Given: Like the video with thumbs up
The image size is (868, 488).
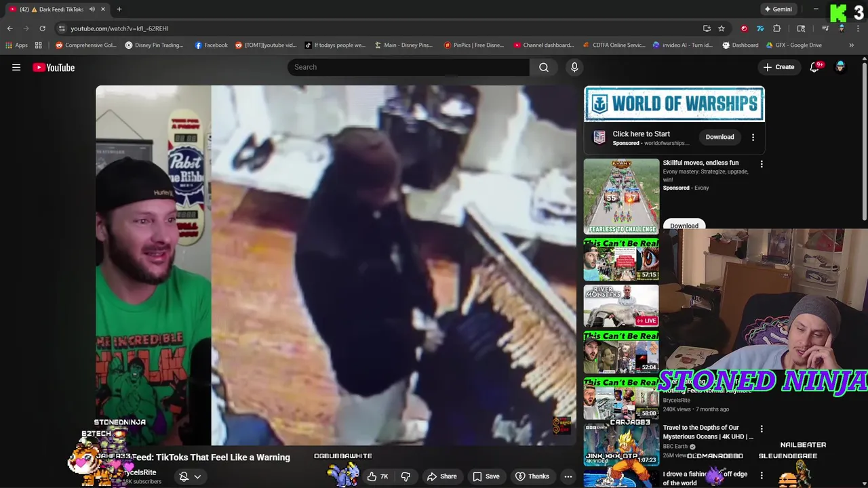Looking at the screenshot, I should (378, 476).
